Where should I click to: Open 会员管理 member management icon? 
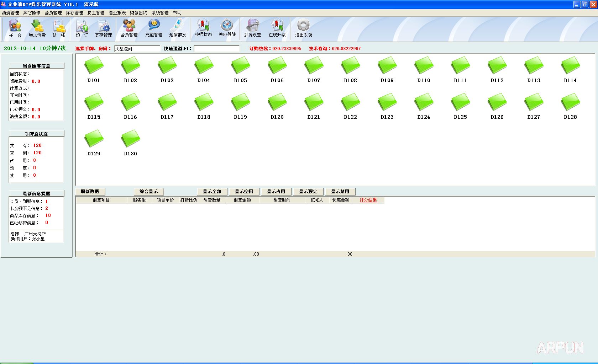coord(129,28)
